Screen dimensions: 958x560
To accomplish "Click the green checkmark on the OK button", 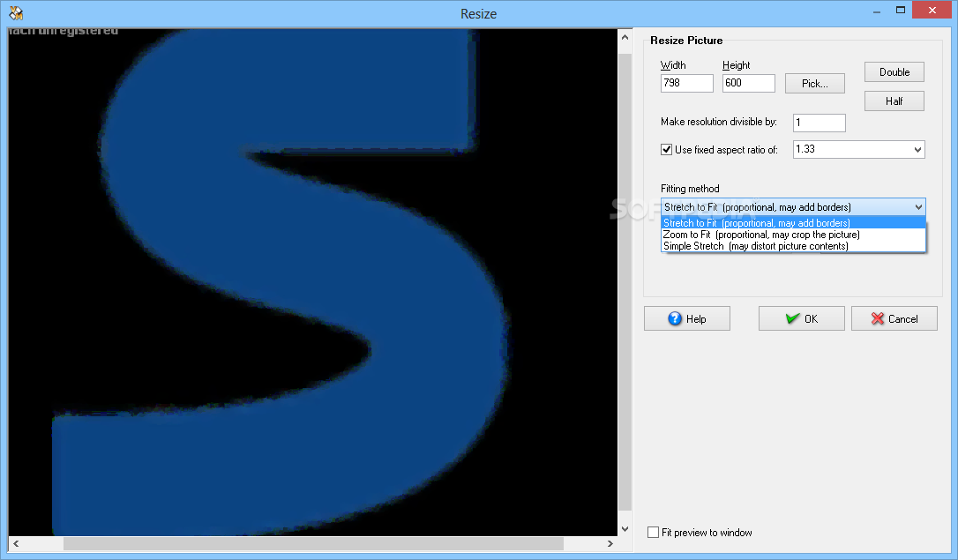I will pos(792,318).
